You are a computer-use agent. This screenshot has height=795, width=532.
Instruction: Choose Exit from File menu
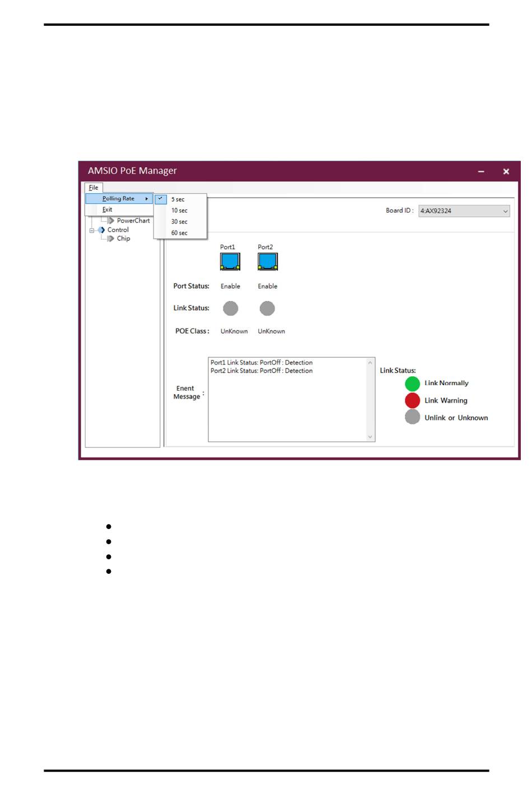tap(119, 209)
